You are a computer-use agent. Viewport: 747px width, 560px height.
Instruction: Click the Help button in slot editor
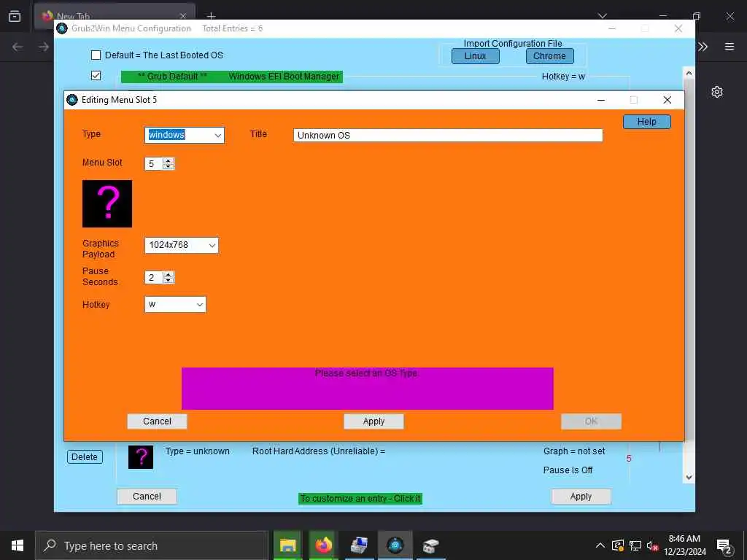(646, 122)
